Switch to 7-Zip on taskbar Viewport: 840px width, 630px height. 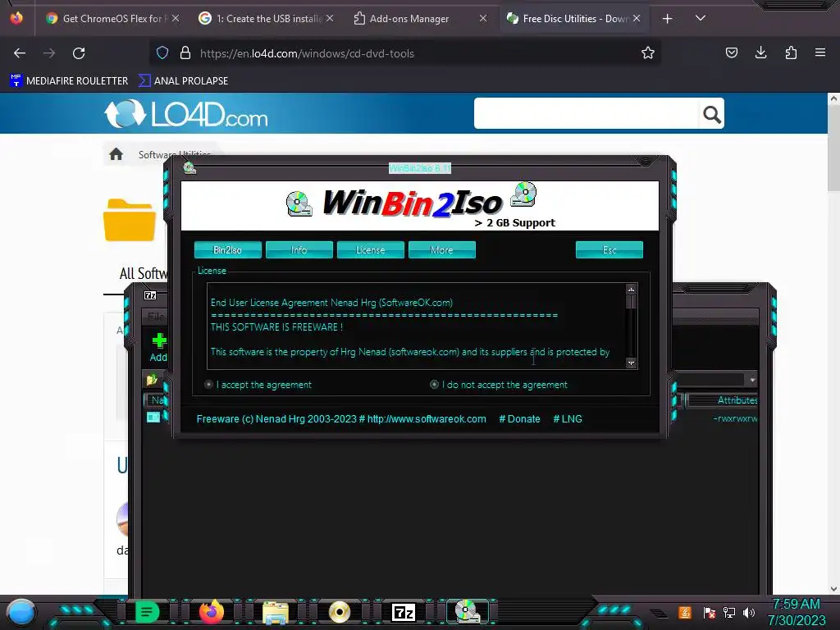tap(404, 612)
